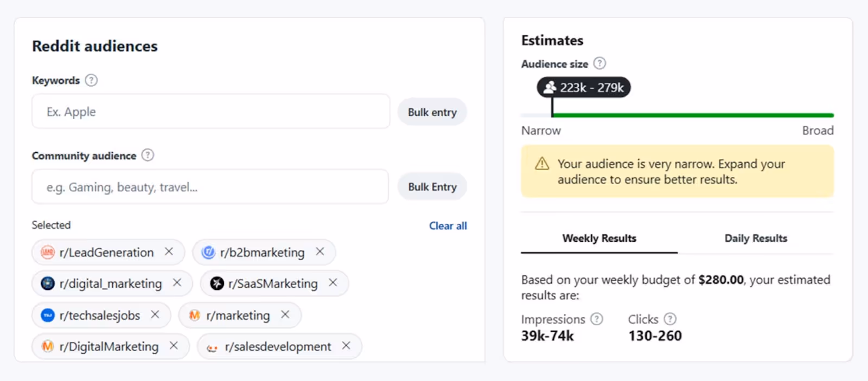
Task: Click the 130-260 clicks estimate
Action: 655,336
